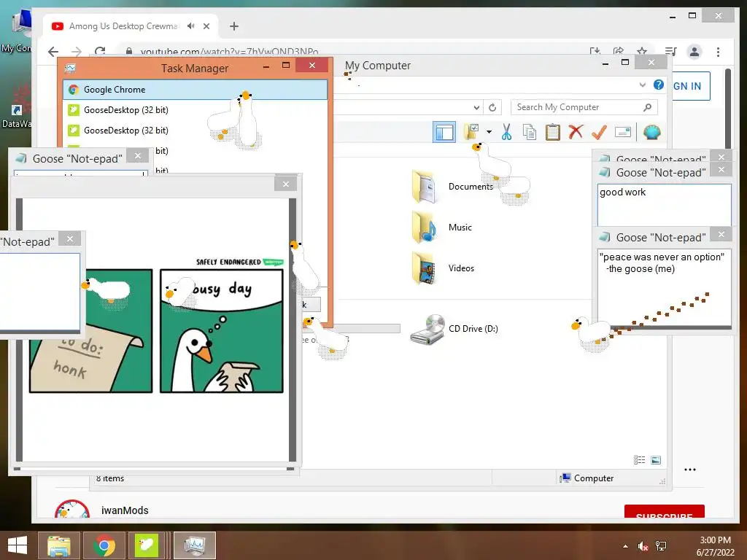Toggle the preview pane layout icon
The height and width of the screenshot is (560, 747).
point(444,132)
